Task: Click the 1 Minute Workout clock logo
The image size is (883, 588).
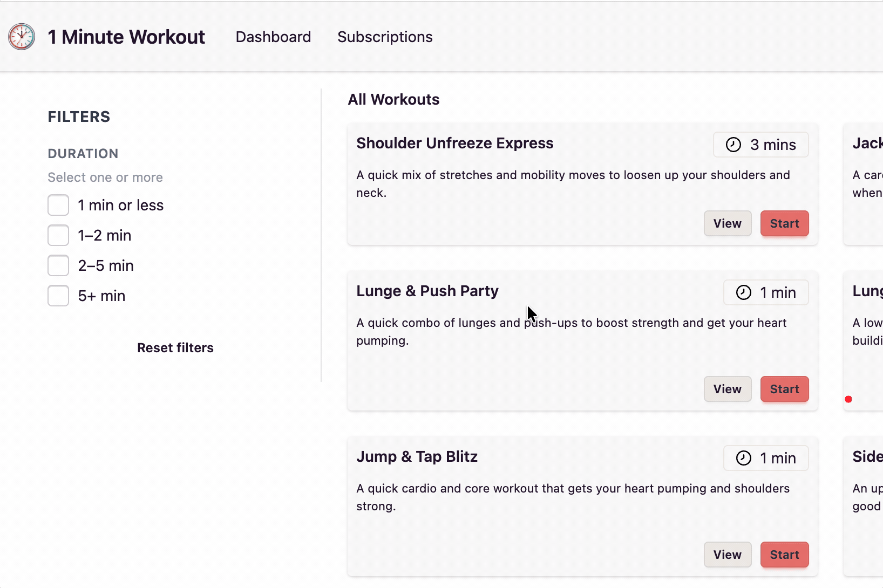Action: point(22,37)
